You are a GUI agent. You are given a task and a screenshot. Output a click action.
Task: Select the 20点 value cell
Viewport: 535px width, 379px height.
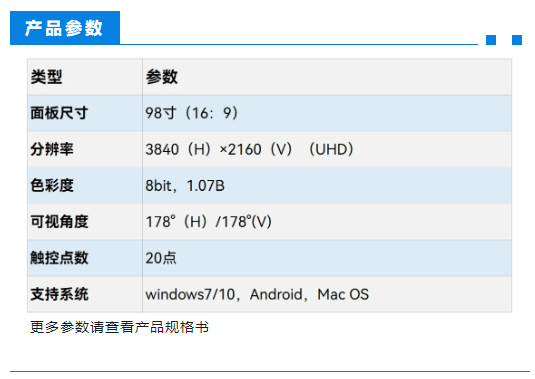click(327, 258)
